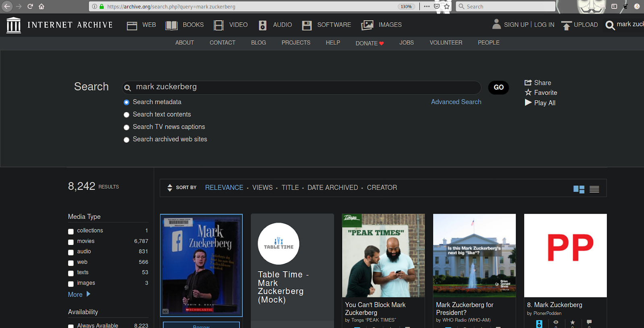The width and height of the screenshot is (644, 328).
Task: Open the Jobs menu item
Action: [x=407, y=43]
